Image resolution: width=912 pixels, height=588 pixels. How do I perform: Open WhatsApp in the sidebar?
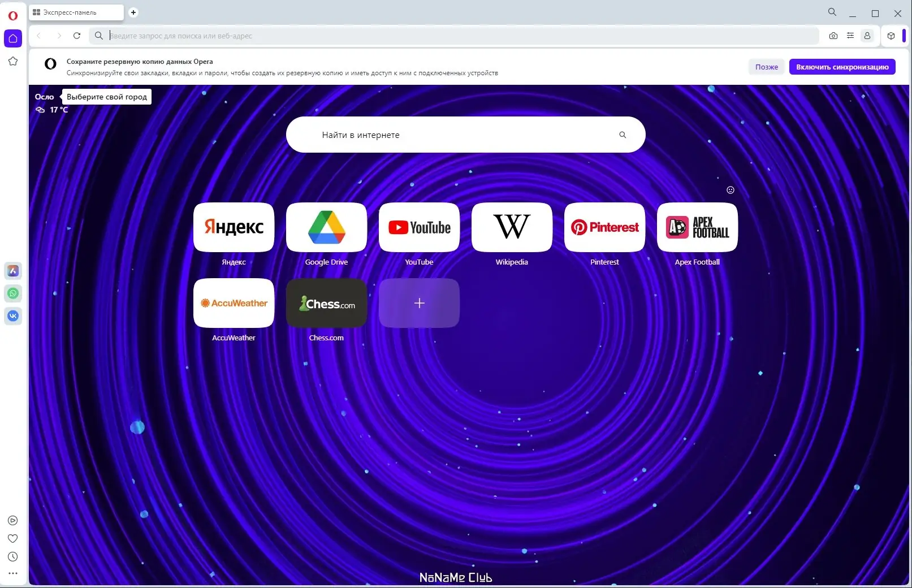13,293
